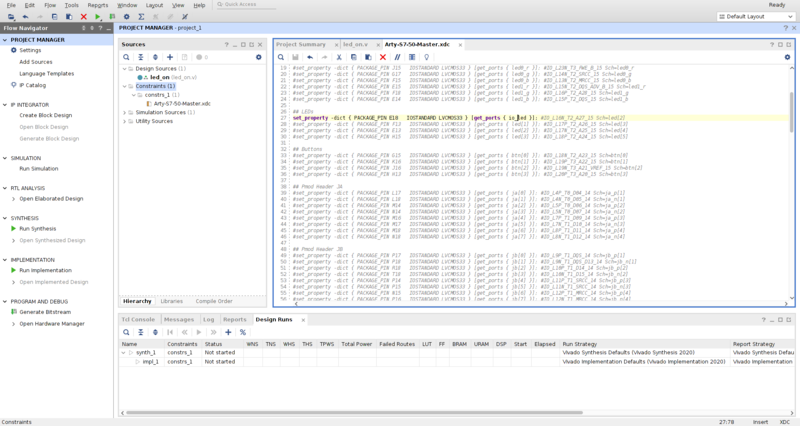Switch to the Tcl Console tab

(138, 319)
